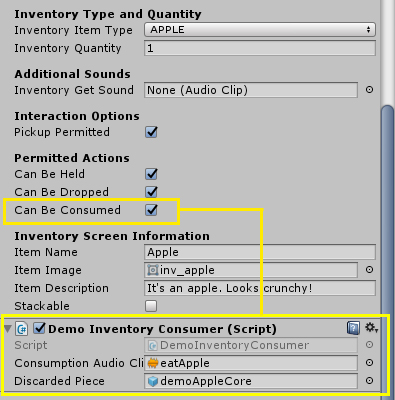Toggle the Can Be Consumed checkbox
The height and width of the screenshot is (400, 395).
click(x=151, y=210)
